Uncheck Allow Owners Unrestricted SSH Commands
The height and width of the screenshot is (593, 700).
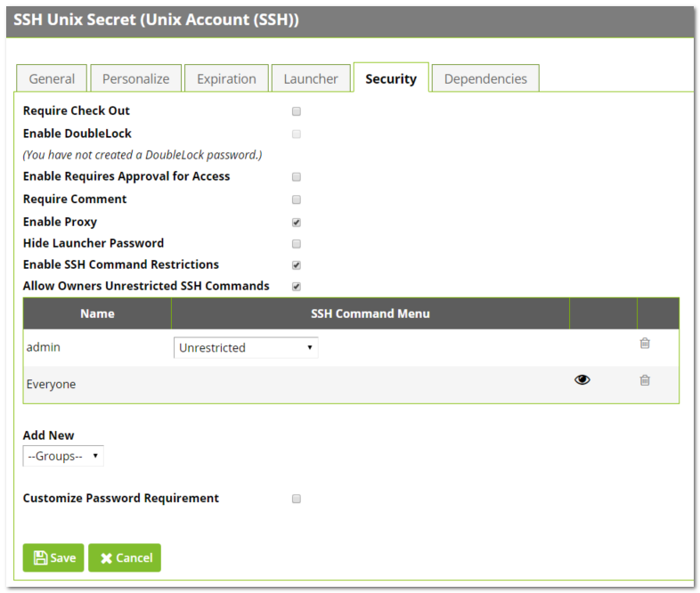coord(297,287)
